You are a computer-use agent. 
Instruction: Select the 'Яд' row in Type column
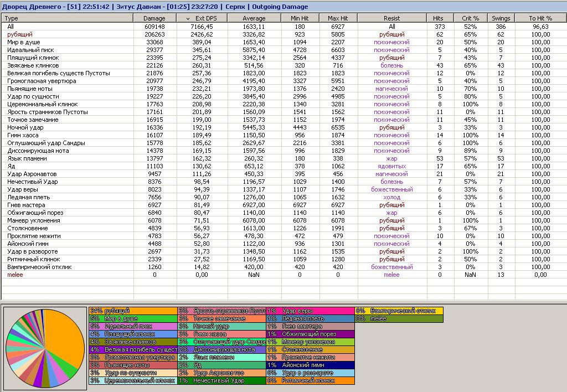[x=11, y=166]
